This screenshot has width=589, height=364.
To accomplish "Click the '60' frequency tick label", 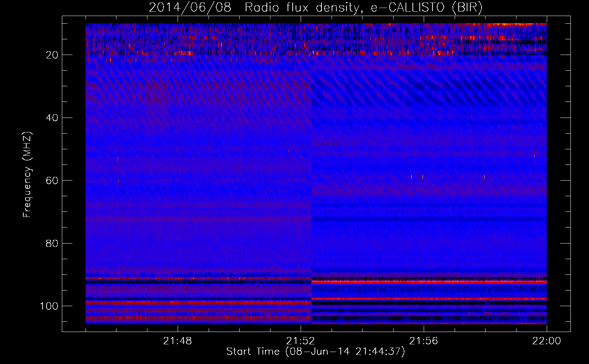I will coord(52,181).
